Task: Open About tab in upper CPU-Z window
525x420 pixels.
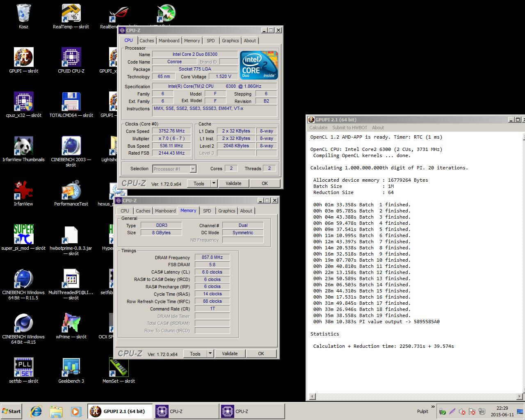Action: (x=250, y=41)
